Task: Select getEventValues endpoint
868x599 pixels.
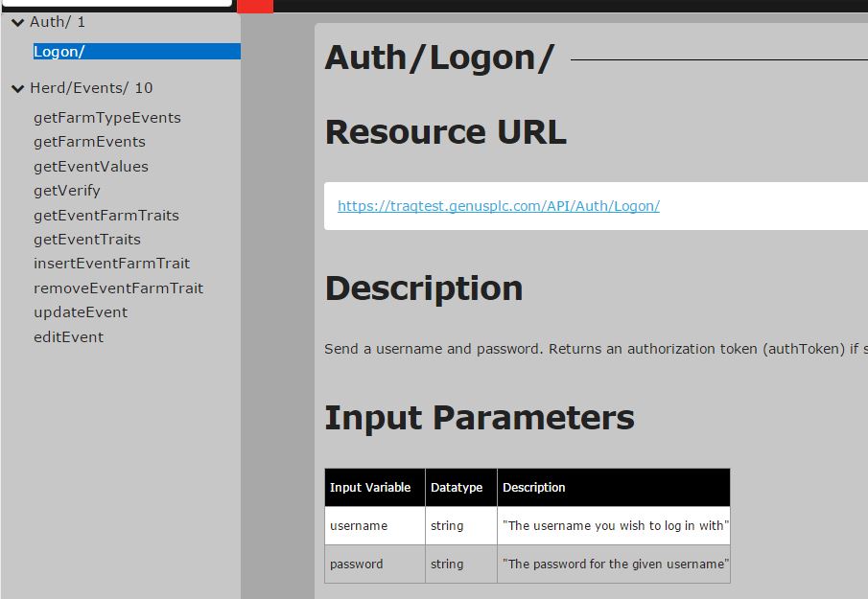Action: [x=91, y=167]
